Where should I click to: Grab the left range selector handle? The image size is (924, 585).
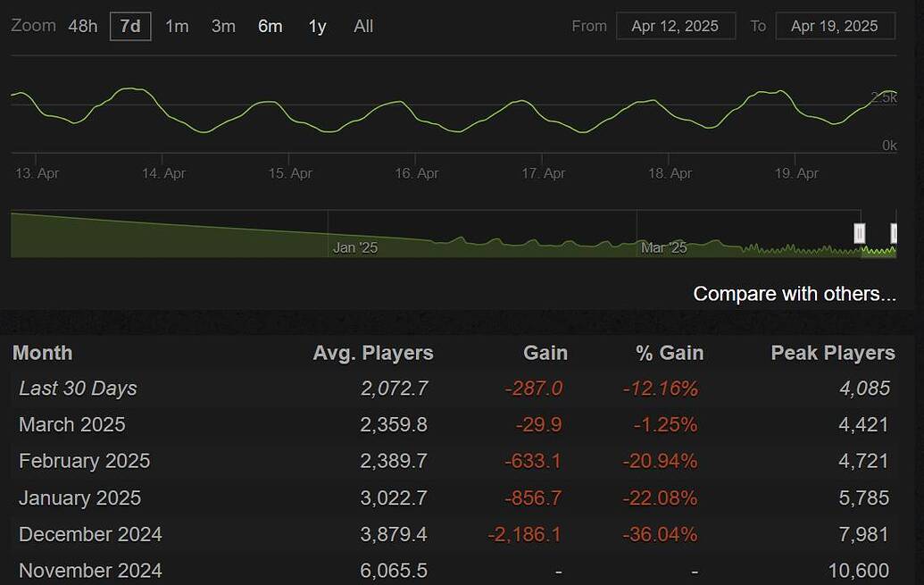(x=859, y=232)
